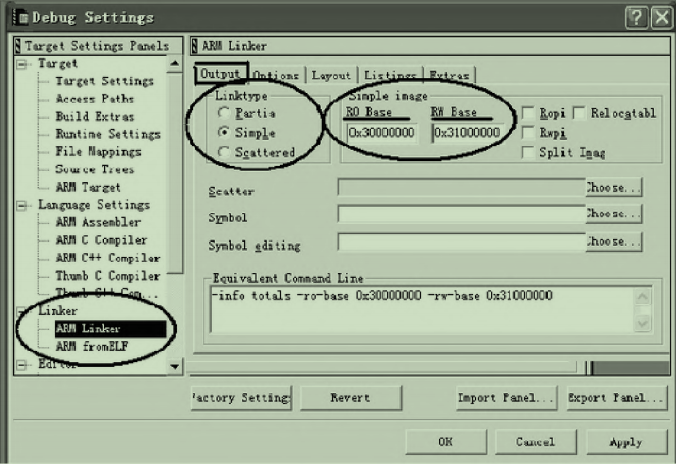
Task: Click the Symbol text field
Action: click(462, 214)
